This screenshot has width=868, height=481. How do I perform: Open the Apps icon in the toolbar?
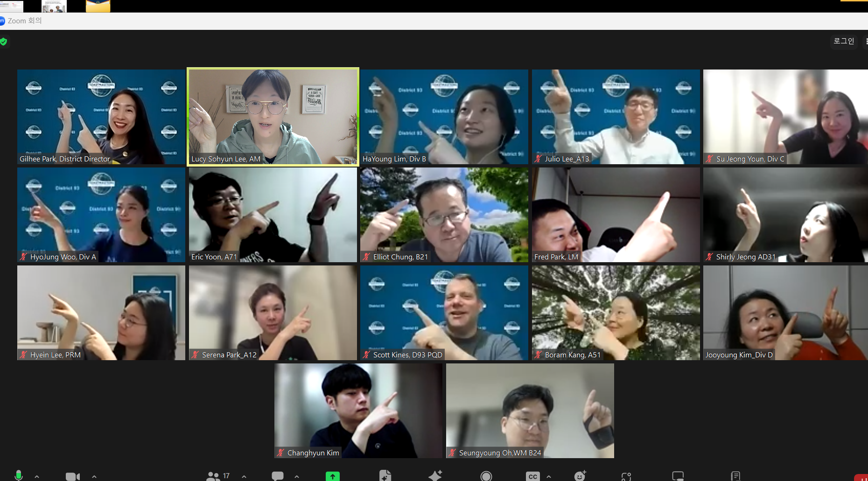click(626, 476)
